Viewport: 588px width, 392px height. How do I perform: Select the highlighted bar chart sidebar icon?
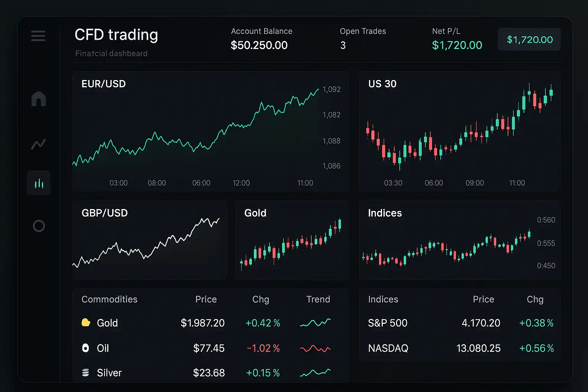pos(38,183)
